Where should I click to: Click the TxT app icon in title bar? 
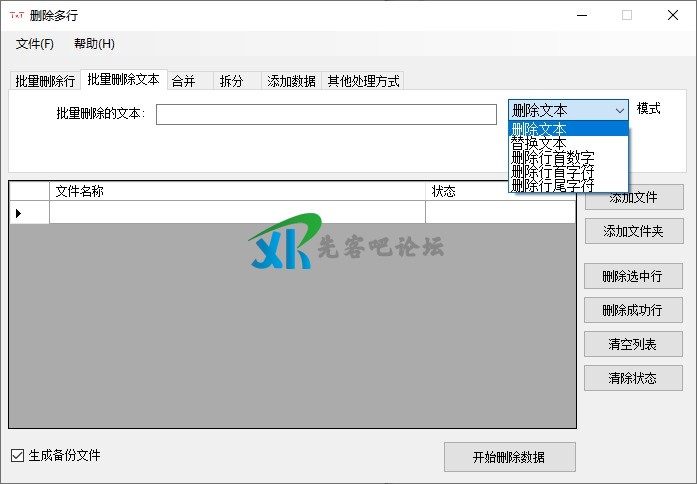pyautogui.click(x=17, y=15)
